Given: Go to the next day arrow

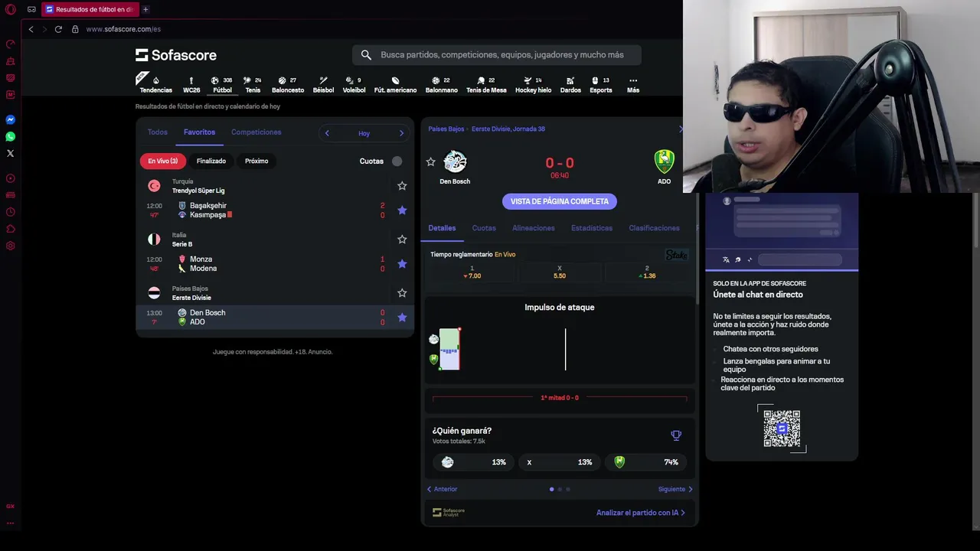Looking at the screenshot, I should coord(401,133).
